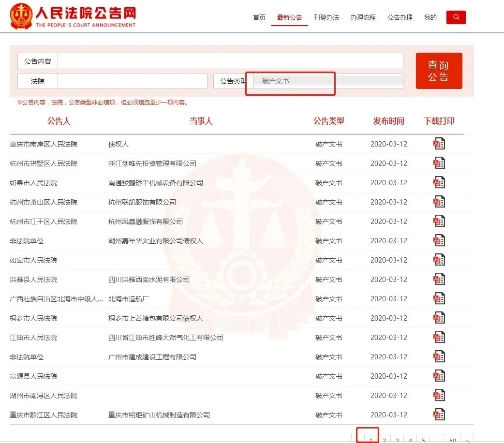The image size is (504, 443).
Task: Download PDF for 重庆市南岸区人民法院 announcement
Action: 439,144
